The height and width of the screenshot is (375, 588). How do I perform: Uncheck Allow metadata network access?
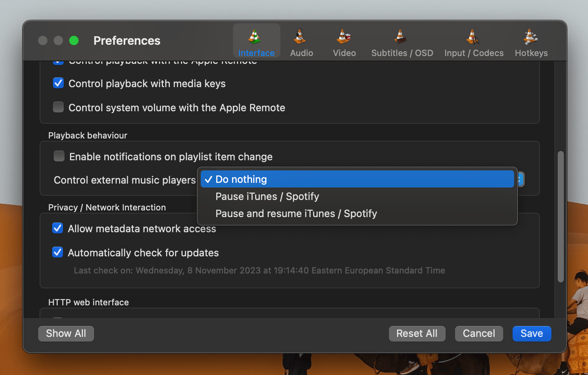[57, 228]
